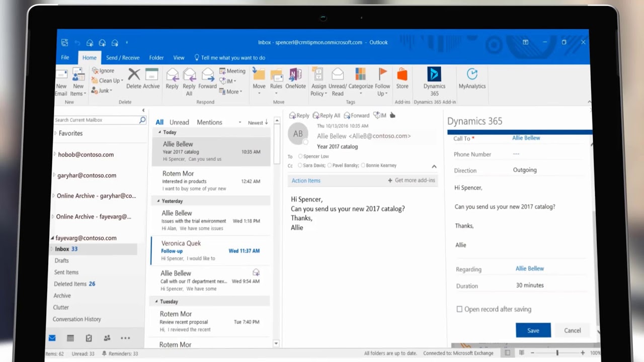Click the Move folder icon

point(259,74)
